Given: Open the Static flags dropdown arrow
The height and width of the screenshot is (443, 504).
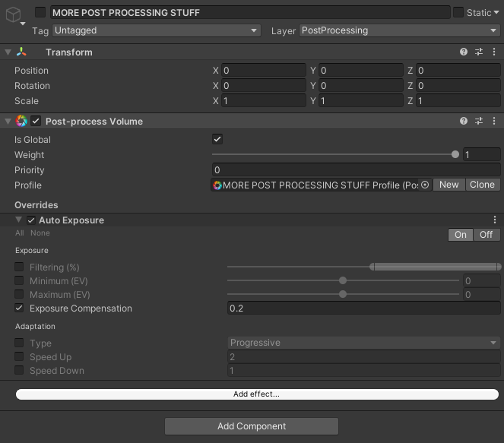Looking at the screenshot, I should [496, 12].
